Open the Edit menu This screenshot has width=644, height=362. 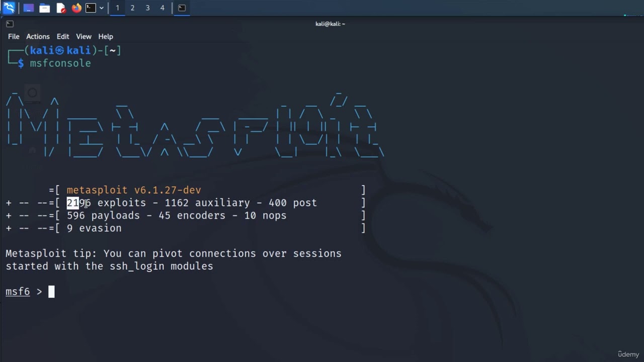click(x=63, y=36)
